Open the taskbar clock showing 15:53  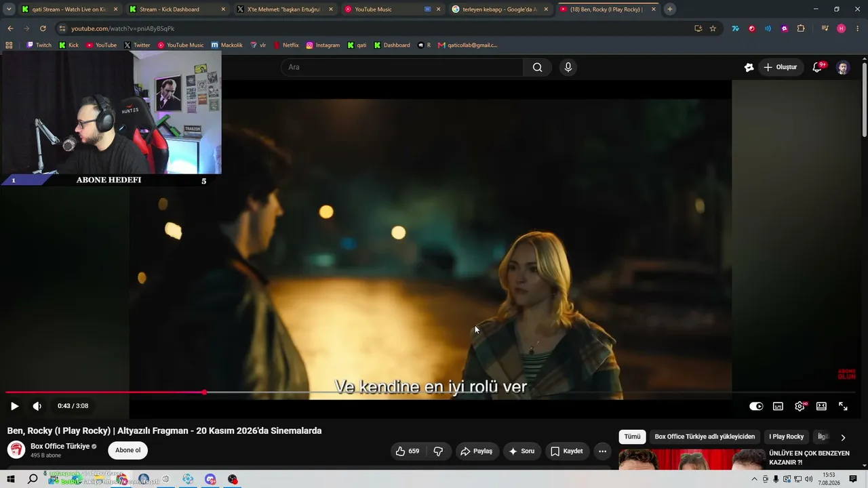click(x=829, y=479)
